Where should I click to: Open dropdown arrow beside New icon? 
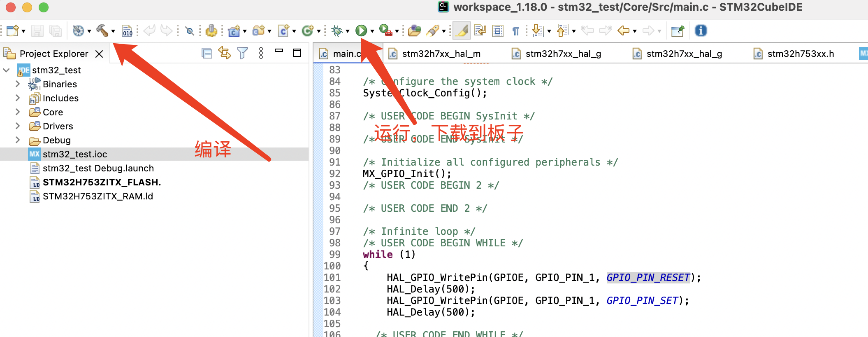click(x=23, y=31)
